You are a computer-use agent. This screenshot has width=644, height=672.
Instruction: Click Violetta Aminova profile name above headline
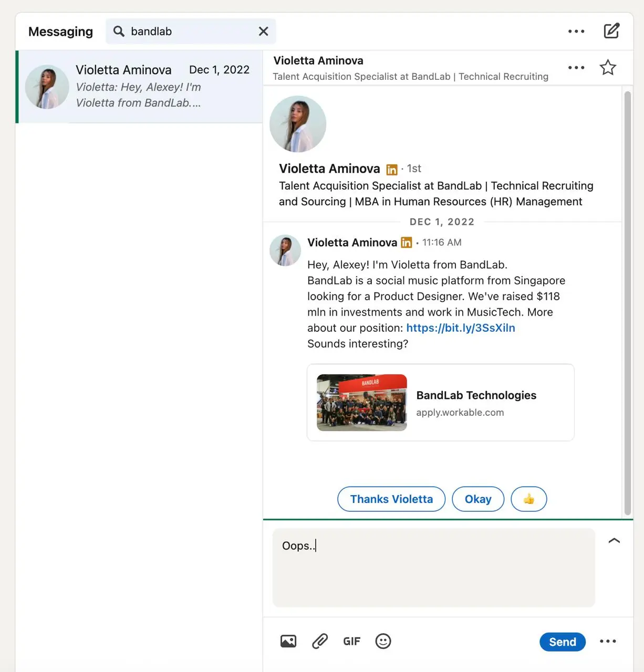point(329,169)
